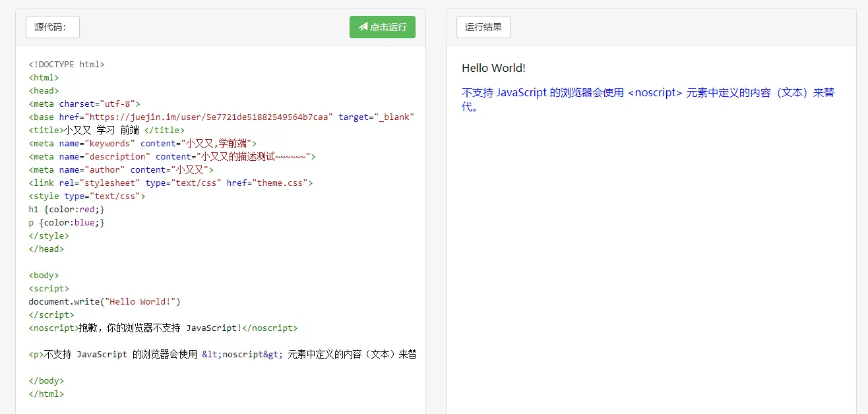The width and height of the screenshot is (868, 414).
Task: Click the <html> opening tag line
Action: click(44, 78)
